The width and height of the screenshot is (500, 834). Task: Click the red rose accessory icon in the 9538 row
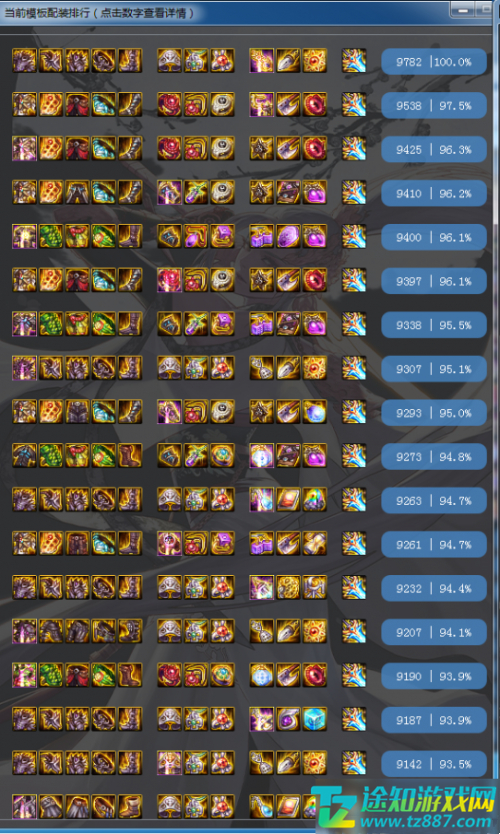coord(169,105)
